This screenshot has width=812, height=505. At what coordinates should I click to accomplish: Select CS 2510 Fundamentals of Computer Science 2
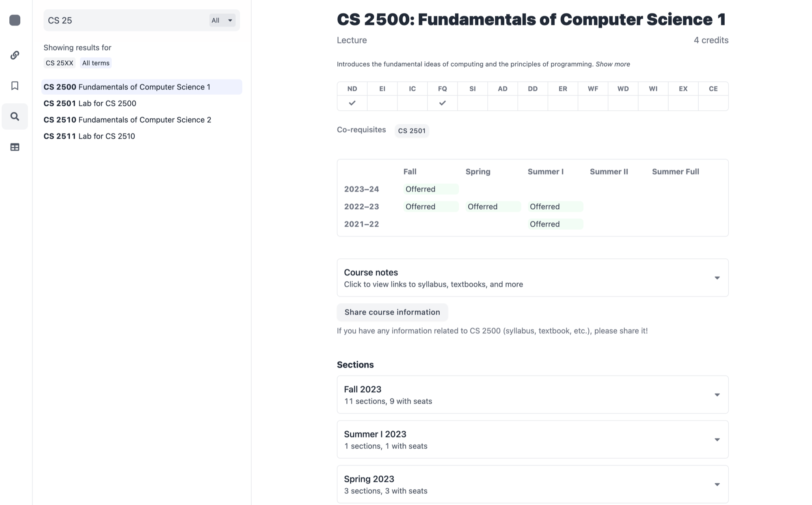(x=127, y=120)
